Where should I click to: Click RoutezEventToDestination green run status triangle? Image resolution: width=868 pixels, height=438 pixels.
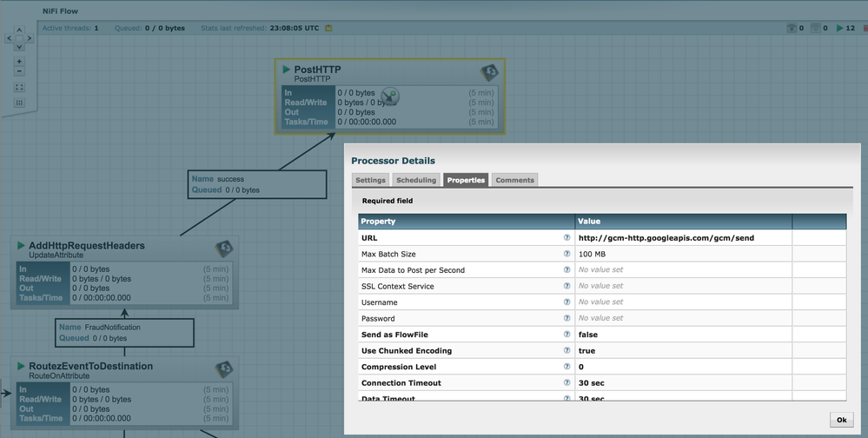click(21, 366)
